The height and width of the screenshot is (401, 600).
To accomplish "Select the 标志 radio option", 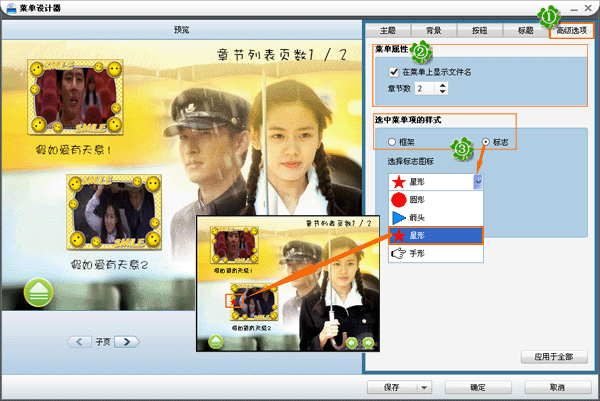I will pos(486,142).
